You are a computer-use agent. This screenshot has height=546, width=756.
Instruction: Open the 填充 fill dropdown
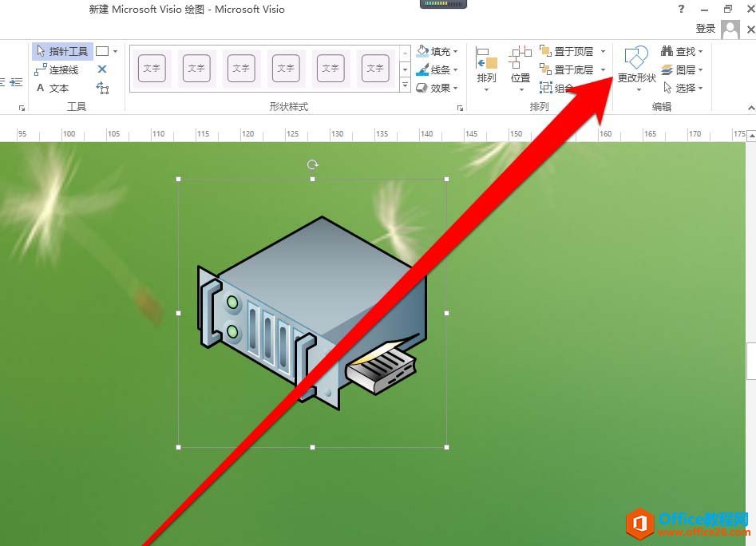coord(437,51)
